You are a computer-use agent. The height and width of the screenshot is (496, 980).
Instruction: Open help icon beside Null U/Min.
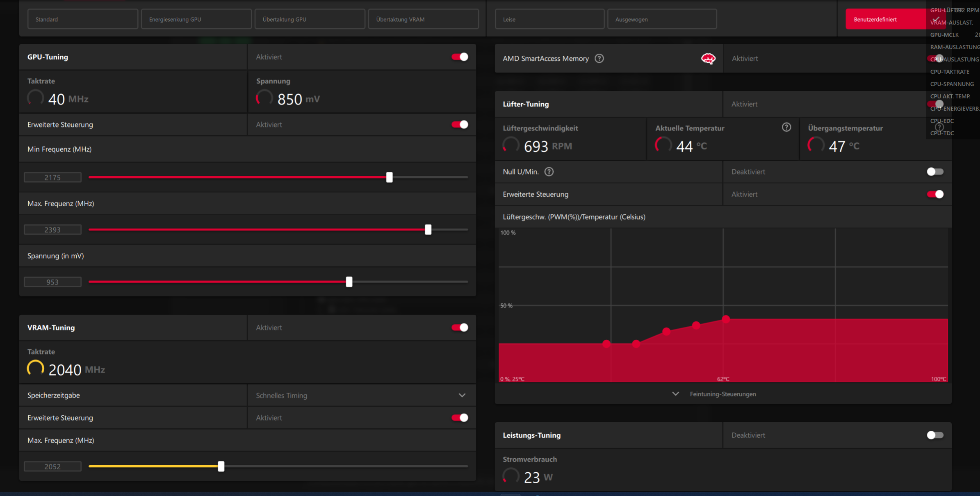click(x=549, y=172)
